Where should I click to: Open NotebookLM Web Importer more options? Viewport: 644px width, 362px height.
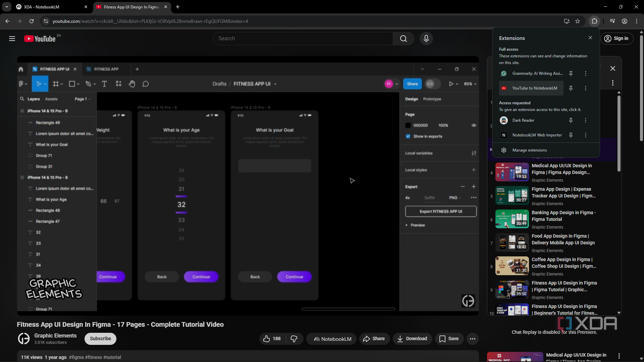(586, 135)
